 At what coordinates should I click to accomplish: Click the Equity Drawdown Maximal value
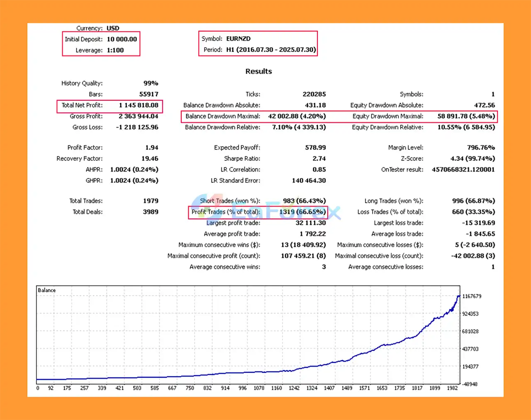tap(466, 117)
